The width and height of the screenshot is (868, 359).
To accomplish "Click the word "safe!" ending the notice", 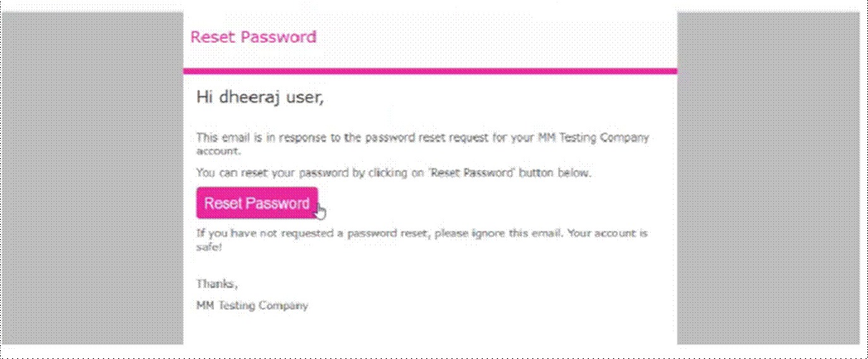I will [x=209, y=247].
